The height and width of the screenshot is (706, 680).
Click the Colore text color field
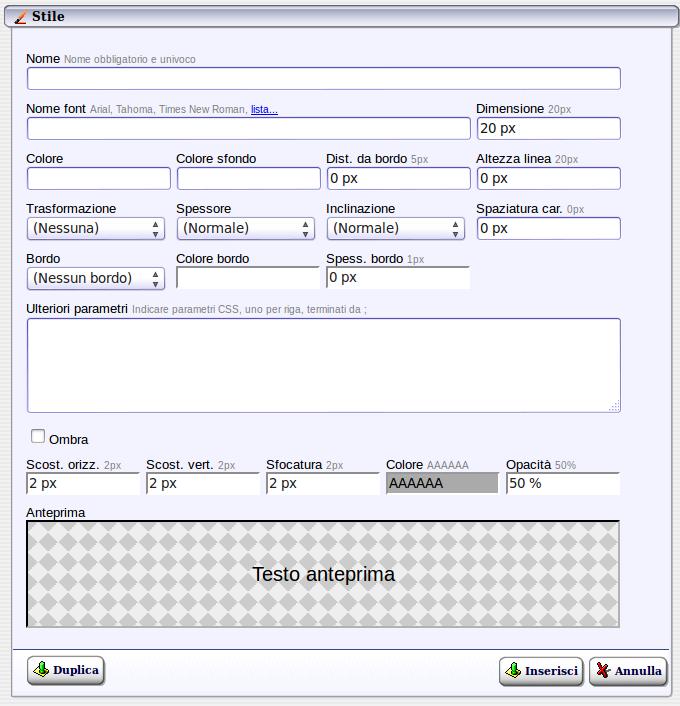pos(99,178)
